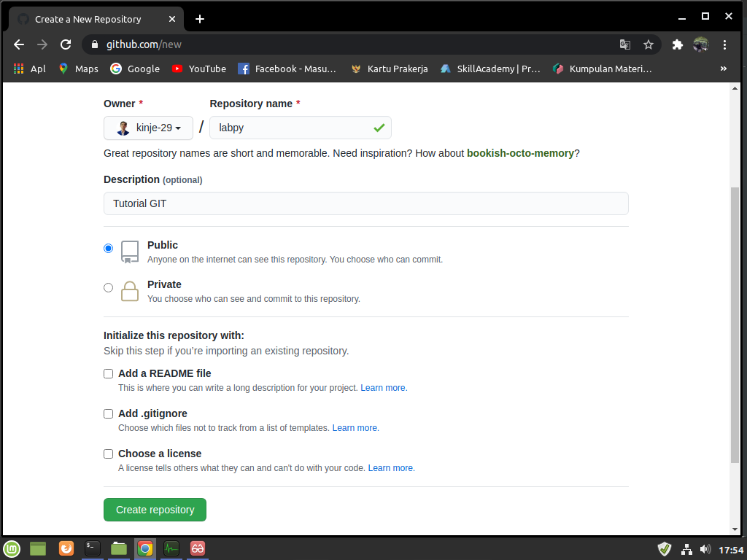The image size is (747, 560).
Task: Open the Maps bookmark
Action: point(79,69)
